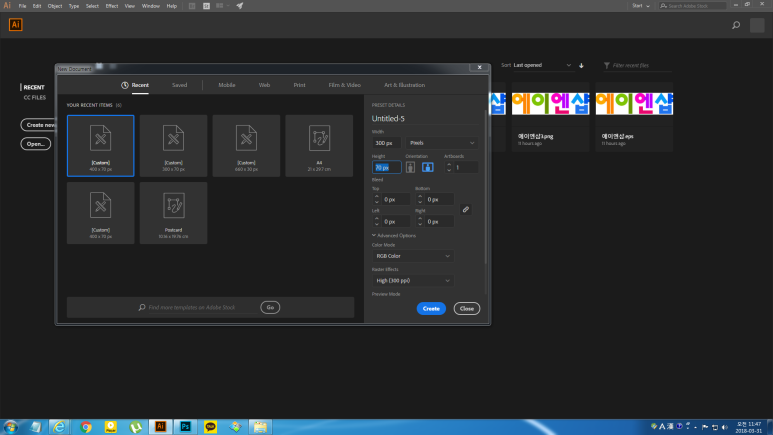Click the Search Adobe Stock field
773x435 pixels.
(x=693, y=6)
